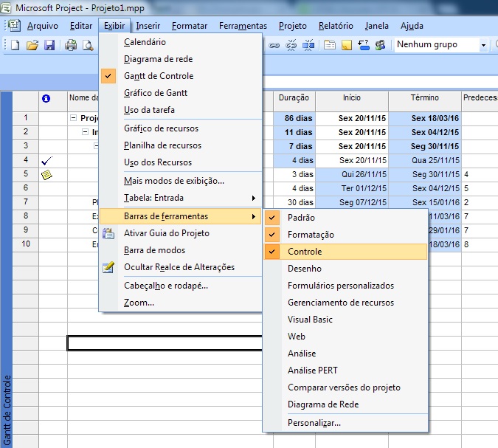Open Mais modos de exibição dialog
The width and height of the screenshot is (498, 448).
181,181
